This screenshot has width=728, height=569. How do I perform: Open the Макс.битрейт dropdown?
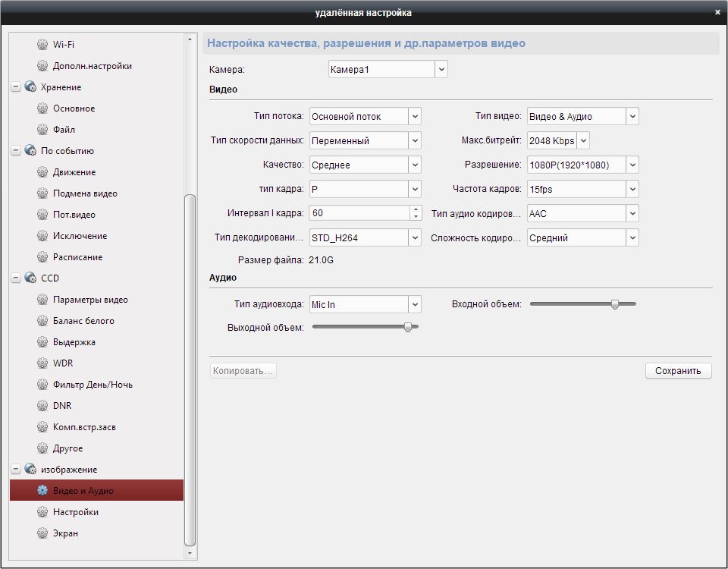[x=582, y=140]
